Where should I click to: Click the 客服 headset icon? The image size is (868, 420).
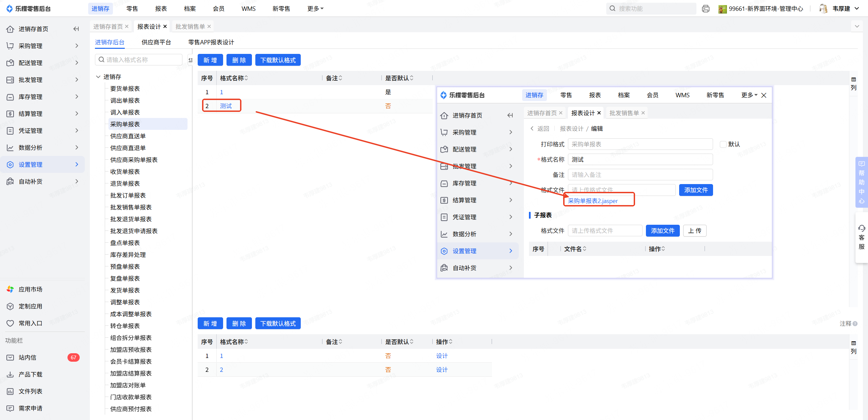coord(862,228)
